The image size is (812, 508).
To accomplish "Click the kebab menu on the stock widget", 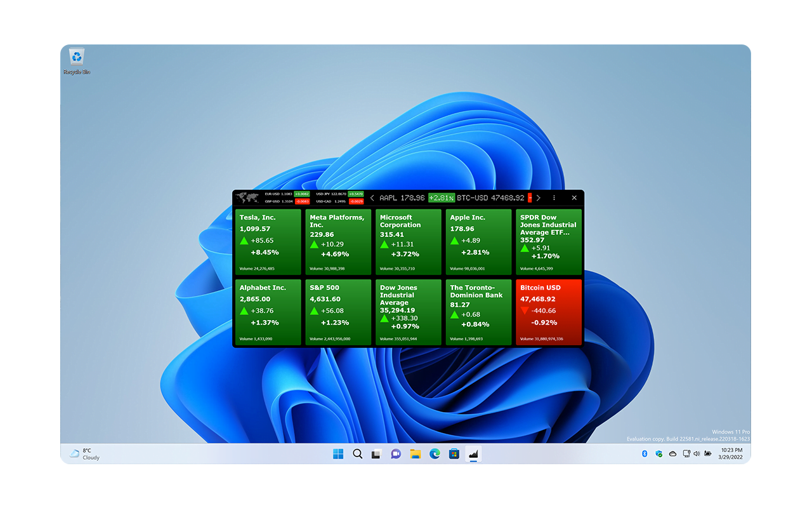I will pyautogui.click(x=554, y=197).
